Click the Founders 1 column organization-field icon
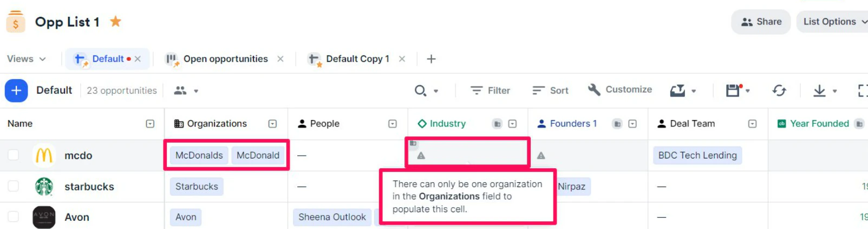 pos(617,124)
